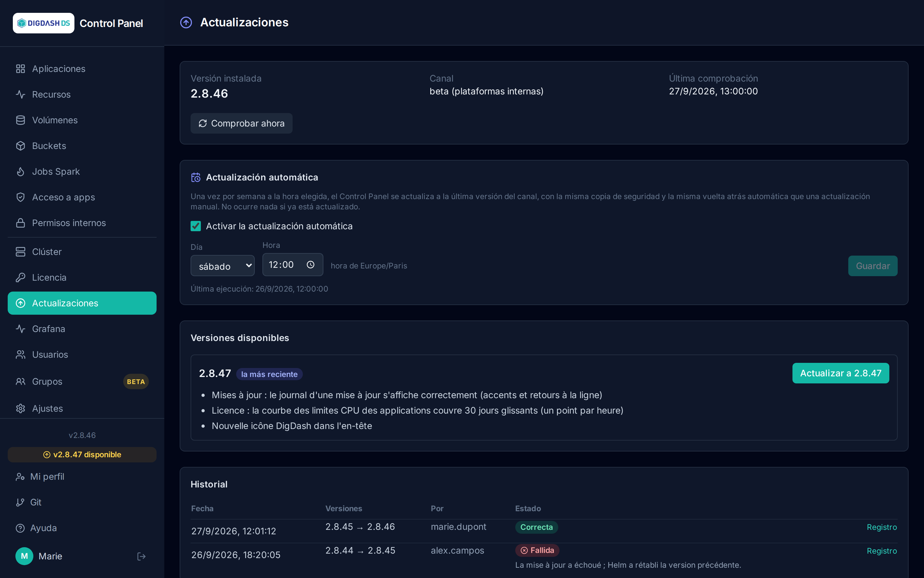Click the '2.8.44 → 2.8.45' versions cell
The image size is (924, 578).
coord(360,550)
